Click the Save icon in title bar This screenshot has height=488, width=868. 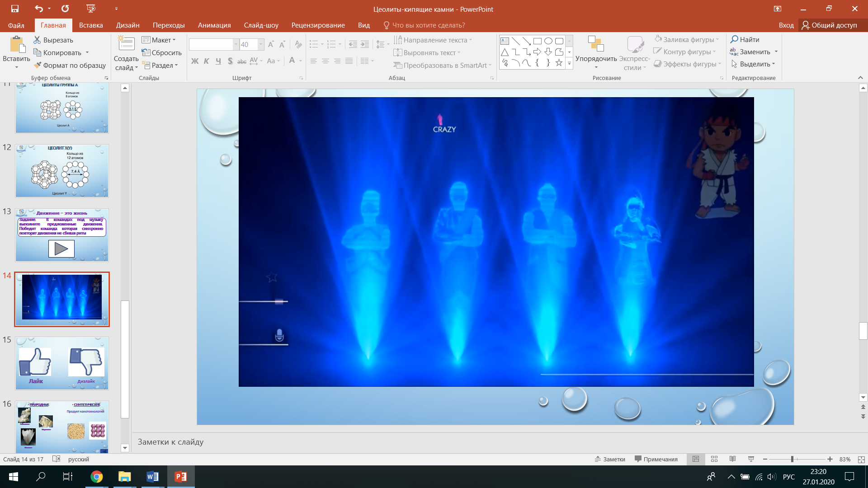point(15,9)
